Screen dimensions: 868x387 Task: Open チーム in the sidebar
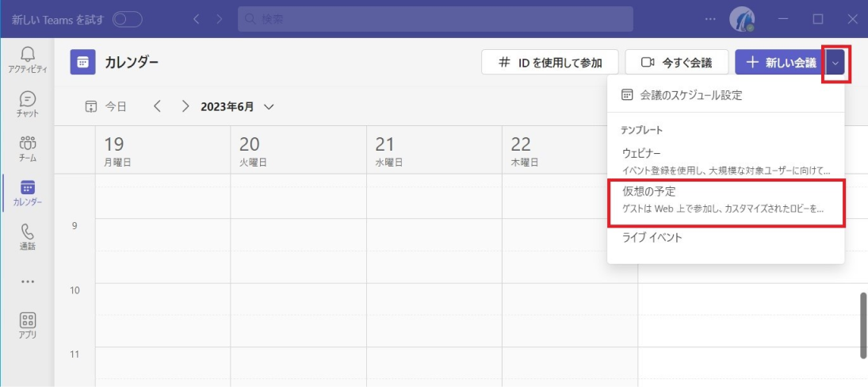(27, 149)
